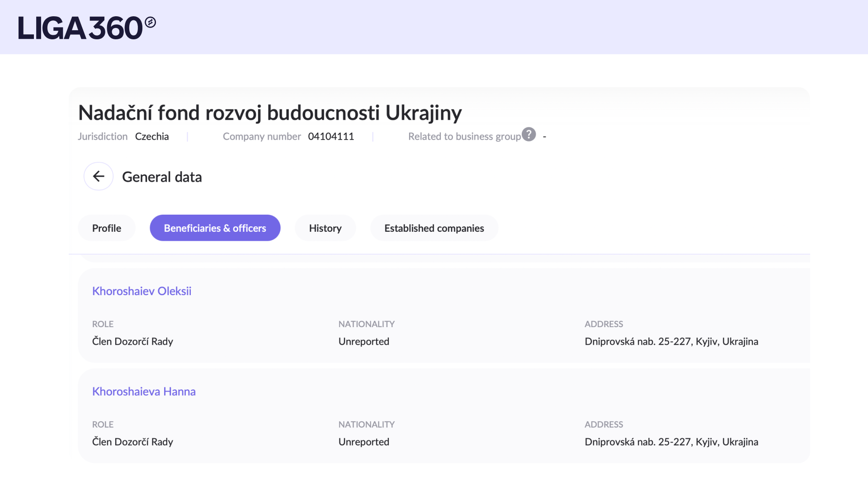Select the Beneficiaries & officers tab

tap(215, 228)
